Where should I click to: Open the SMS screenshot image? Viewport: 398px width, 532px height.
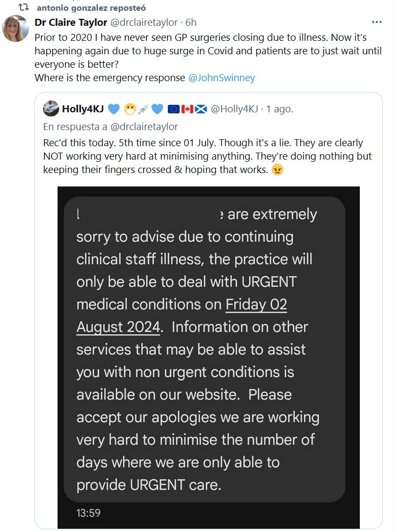[209, 355]
